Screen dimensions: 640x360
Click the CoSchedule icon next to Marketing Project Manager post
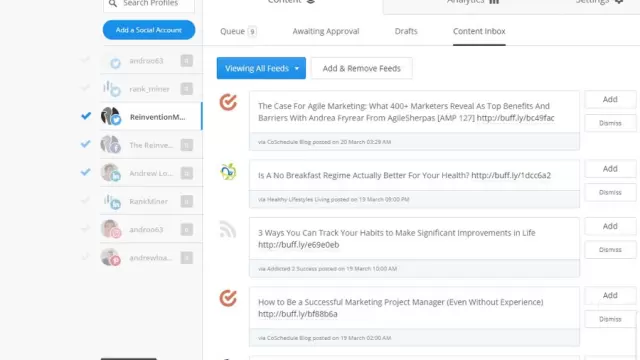point(228,298)
